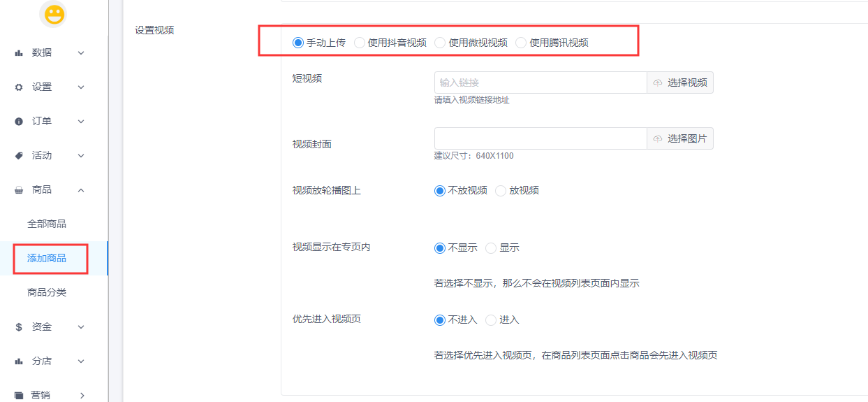Open 商品分类 in the sidebar
The image size is (868, 402).
47,293
